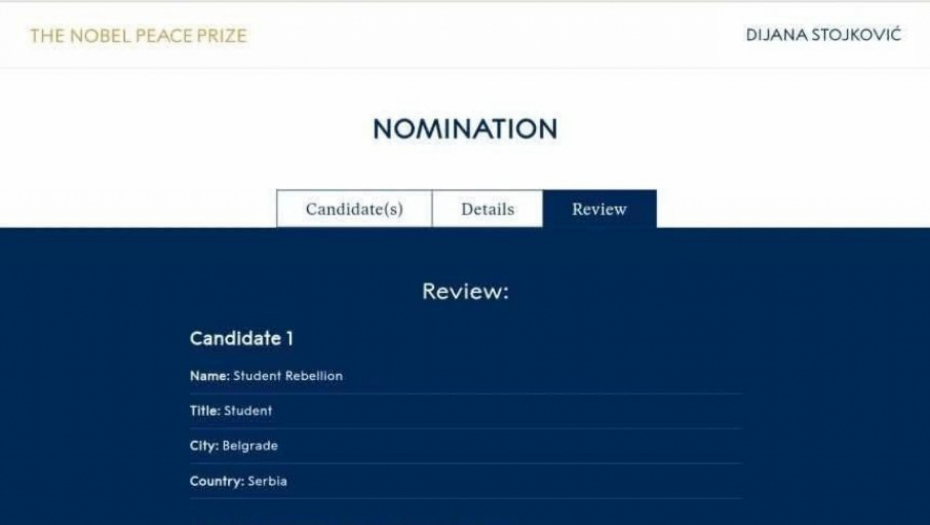Select the Serbia country value
The height and width of the screenshot is (525, 930).
tap(268, 481)
